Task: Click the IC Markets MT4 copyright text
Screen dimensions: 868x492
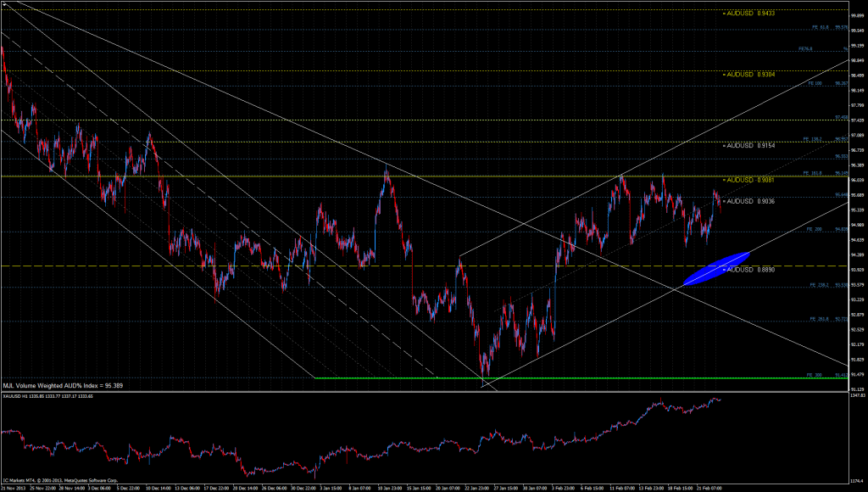Action: point(60,480)
